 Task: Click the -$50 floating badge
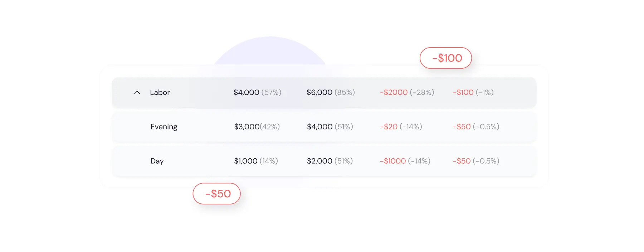point(217,194)
